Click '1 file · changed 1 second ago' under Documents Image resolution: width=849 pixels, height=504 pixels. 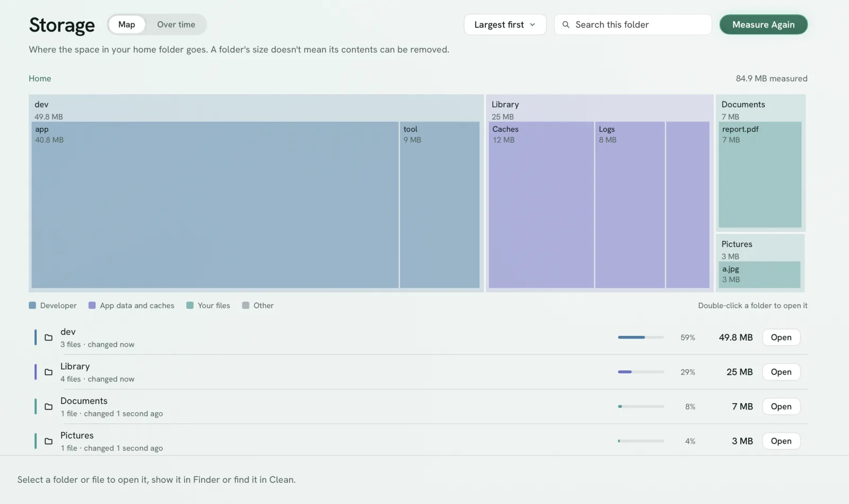coord(111,414)
